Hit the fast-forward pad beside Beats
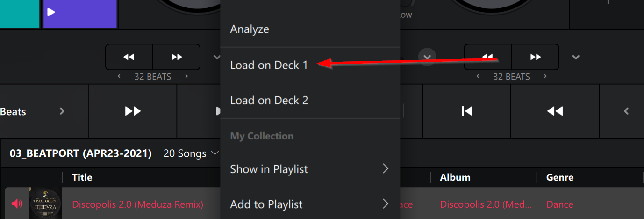The image size is (644, 219). 133,111
